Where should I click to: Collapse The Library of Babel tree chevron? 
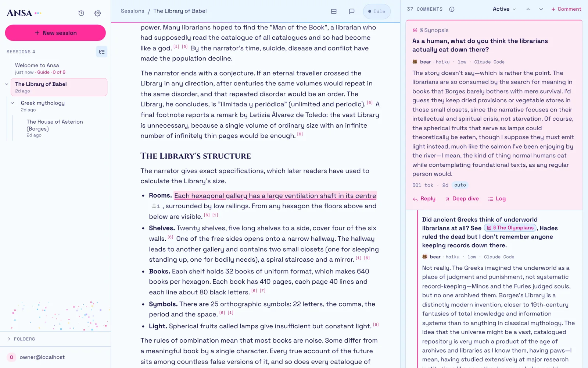pyautogui.click(x=7, y=84)
